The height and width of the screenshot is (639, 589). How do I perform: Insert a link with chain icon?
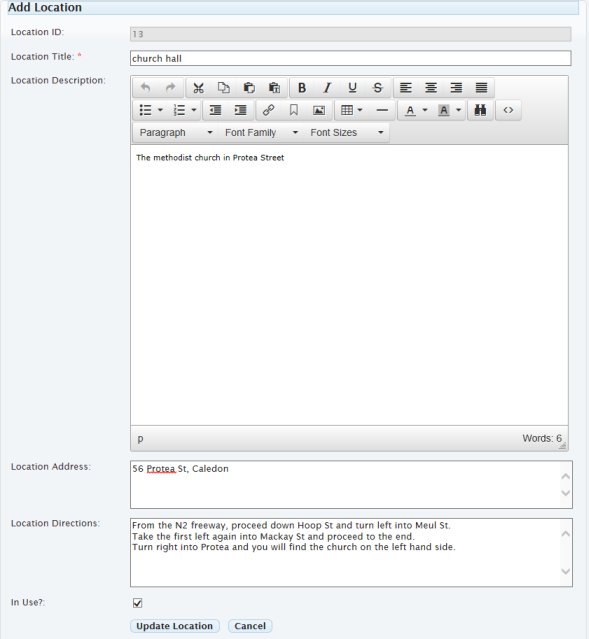click(x=268, y=110)
